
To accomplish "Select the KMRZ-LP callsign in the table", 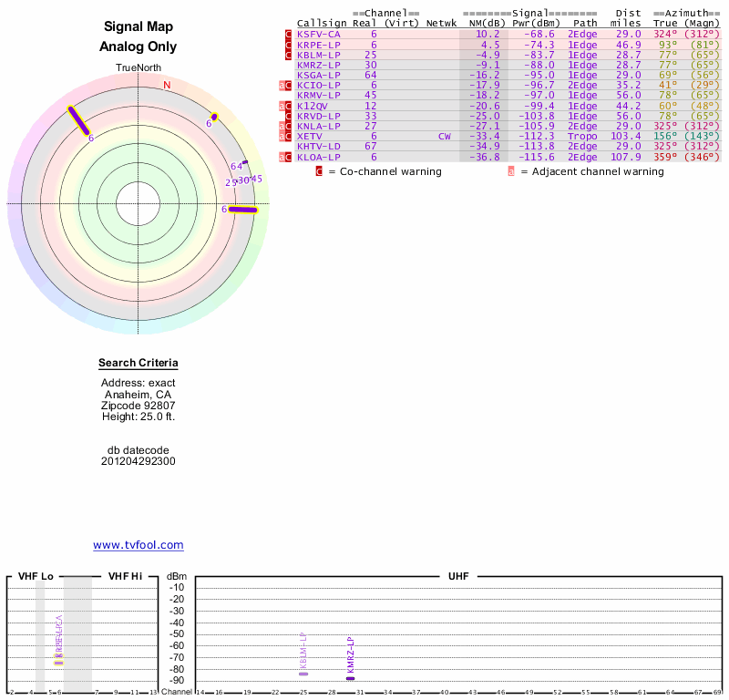I will pos(319,65).
